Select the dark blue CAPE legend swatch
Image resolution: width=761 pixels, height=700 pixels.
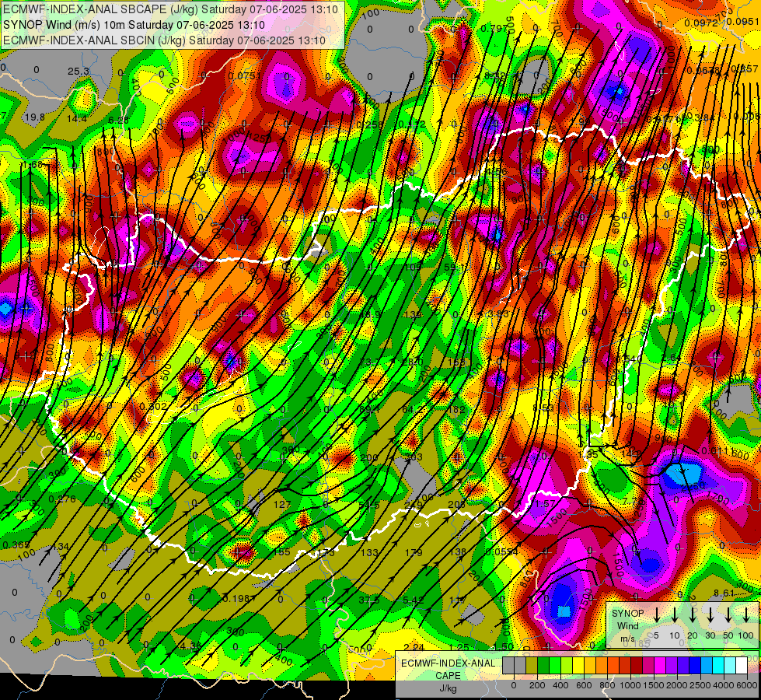point(694,665)
